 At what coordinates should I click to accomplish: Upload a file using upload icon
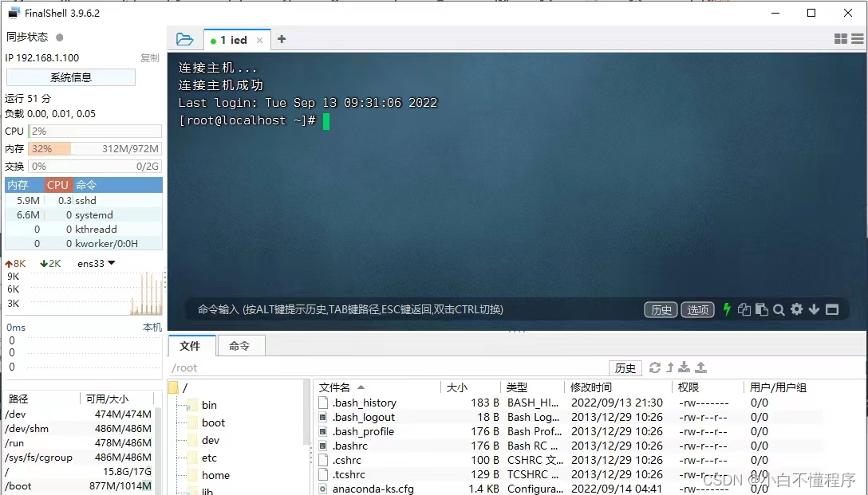tap(700, 367)
